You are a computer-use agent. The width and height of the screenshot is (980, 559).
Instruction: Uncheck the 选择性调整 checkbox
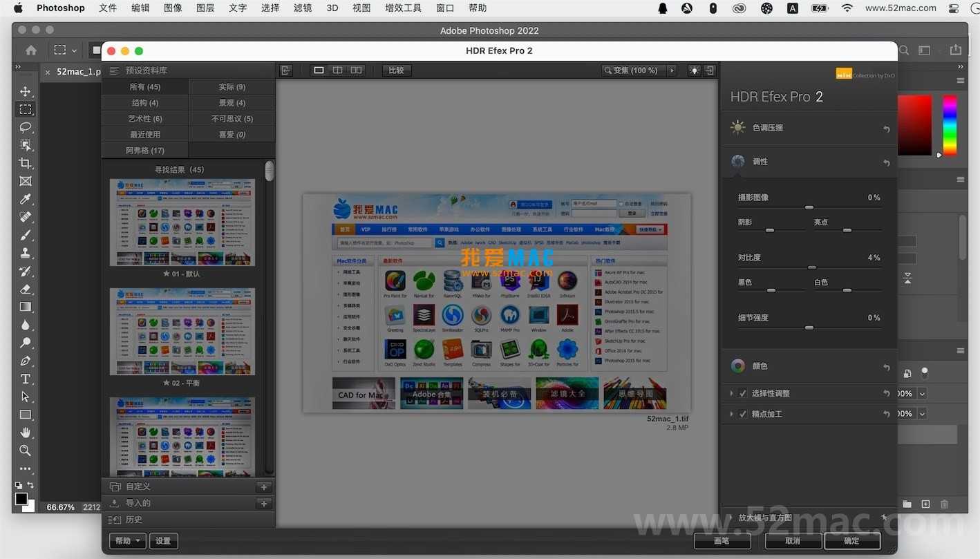[x=743, y=393]
